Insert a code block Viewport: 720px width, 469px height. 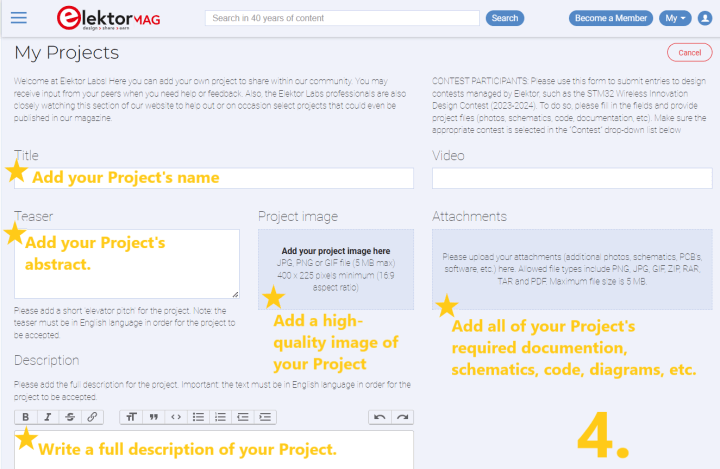[176, 417]
